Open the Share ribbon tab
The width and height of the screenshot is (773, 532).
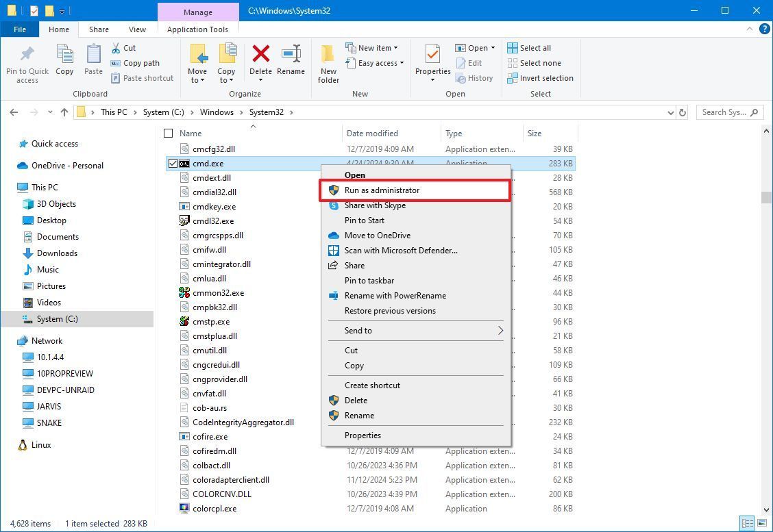(x=98, y=29)
